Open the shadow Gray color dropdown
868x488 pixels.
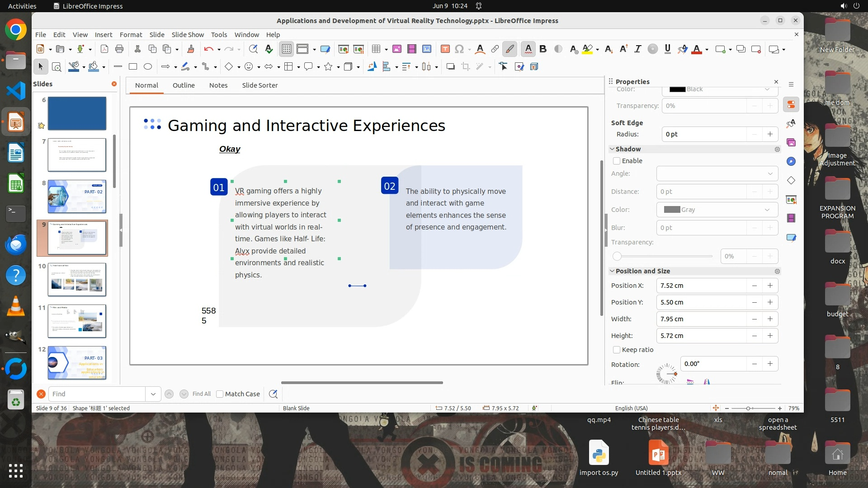click(x=767, y=210)
